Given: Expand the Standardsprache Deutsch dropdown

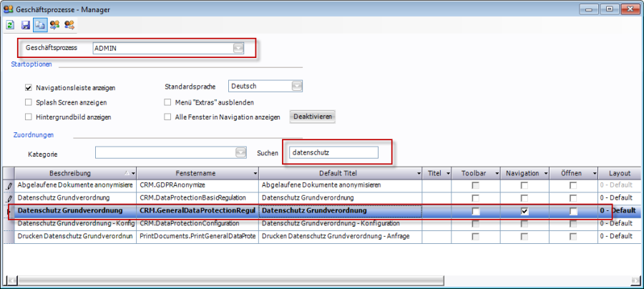Looking at the screenshot, I should 296,87.
